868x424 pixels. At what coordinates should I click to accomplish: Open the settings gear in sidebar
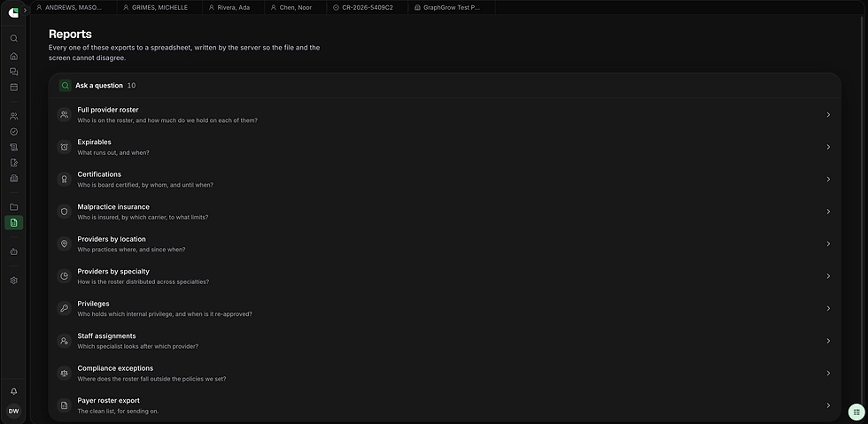(x=14, y=281)
